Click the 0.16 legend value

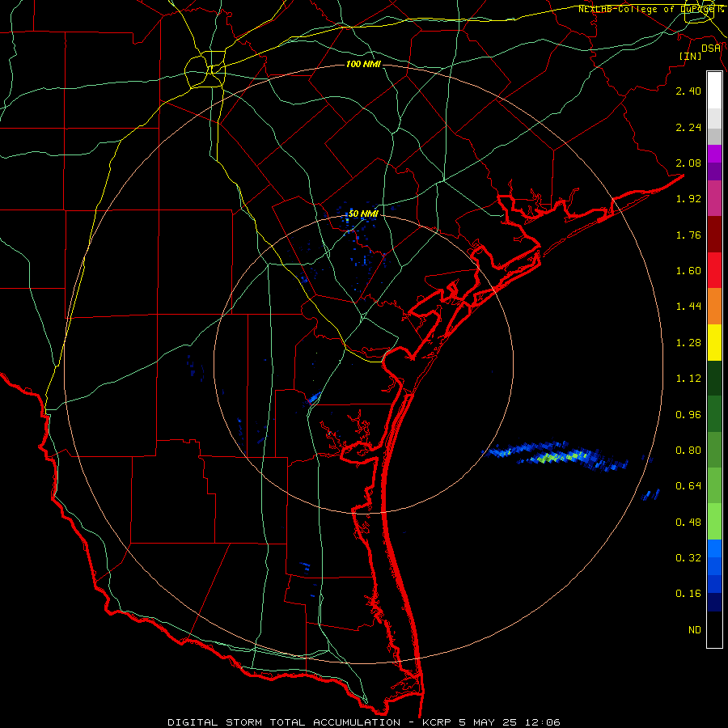pyautogui.click(x=688, y=594)
